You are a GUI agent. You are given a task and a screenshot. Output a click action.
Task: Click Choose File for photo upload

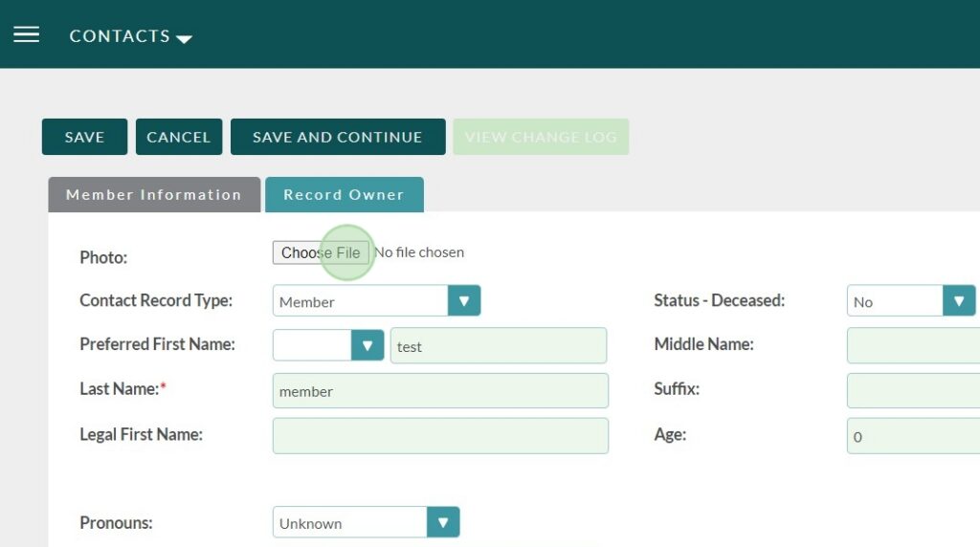[x=321, y=252]
